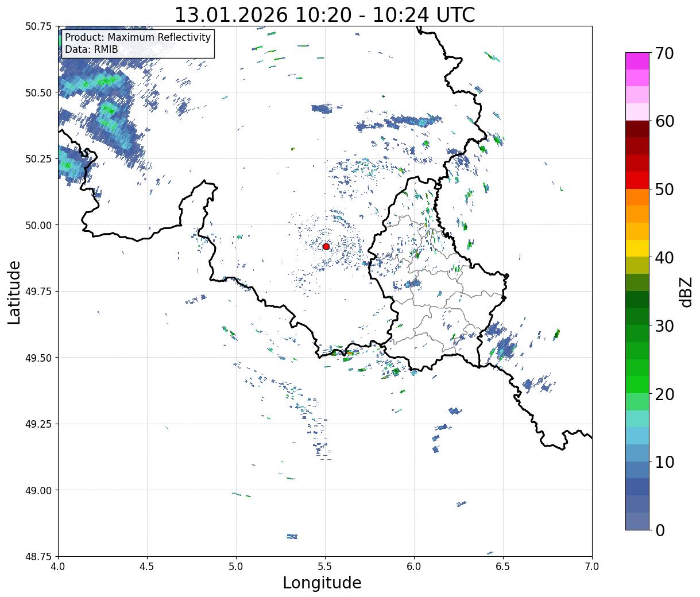Click the latitude tick label 49.25
700x597 pixels.
(38, 424)
